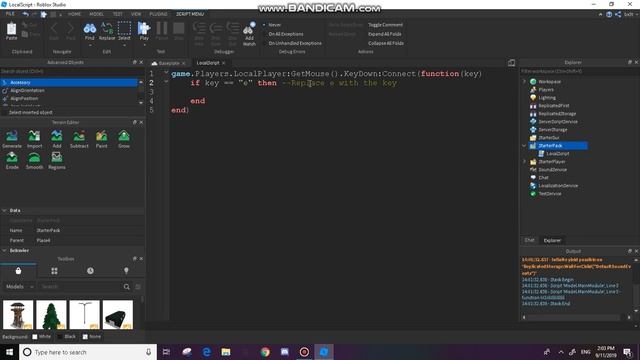Click the Toolbox search magnifier icon
640x360 pixels.
pyautogui.click(x=127, y=287)
